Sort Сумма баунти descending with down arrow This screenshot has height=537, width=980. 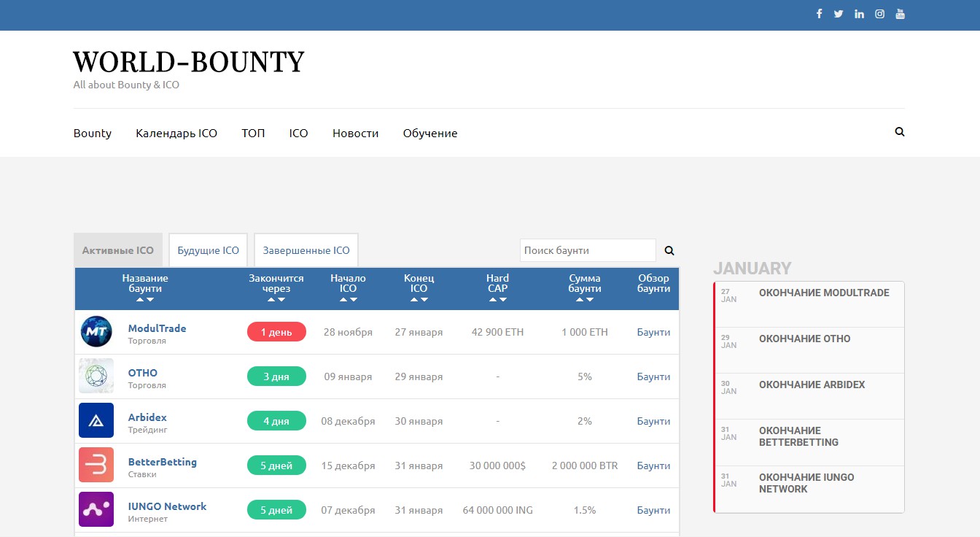(x=590, y=300)
